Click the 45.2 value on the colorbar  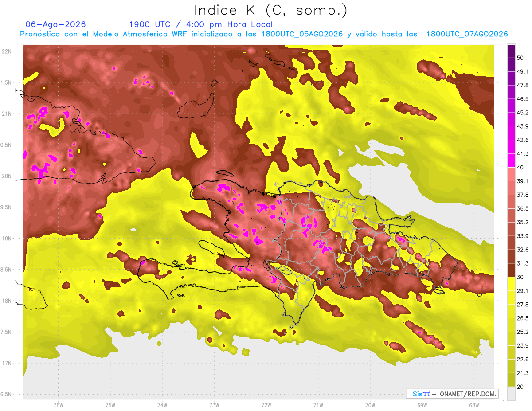pyautogui.click(x=523, y=113)
